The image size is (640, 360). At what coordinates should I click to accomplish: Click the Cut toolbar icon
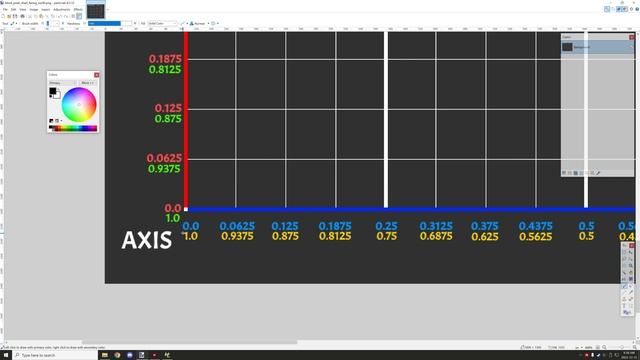tap(30, 16)
